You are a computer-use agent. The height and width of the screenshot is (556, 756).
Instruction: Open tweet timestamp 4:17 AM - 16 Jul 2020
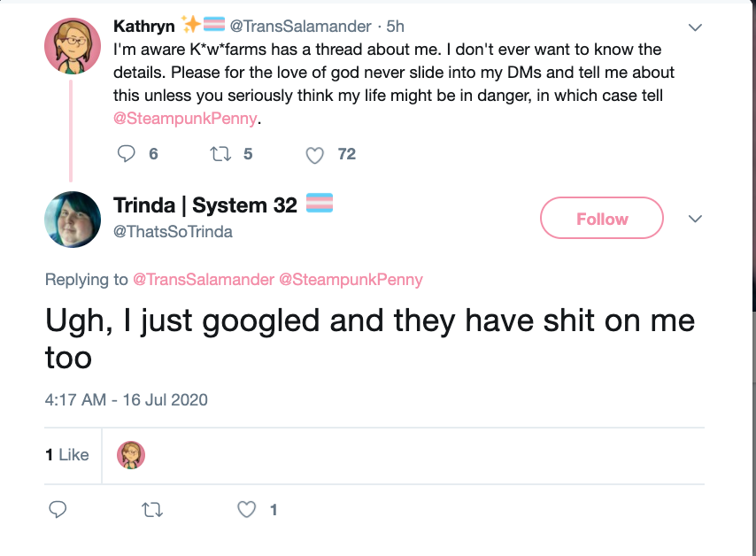(127, 400)
